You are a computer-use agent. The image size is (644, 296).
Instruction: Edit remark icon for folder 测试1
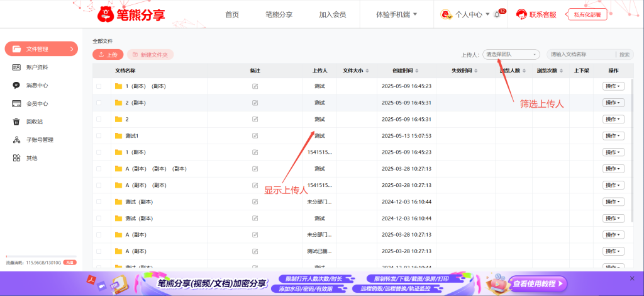(255, 135)
